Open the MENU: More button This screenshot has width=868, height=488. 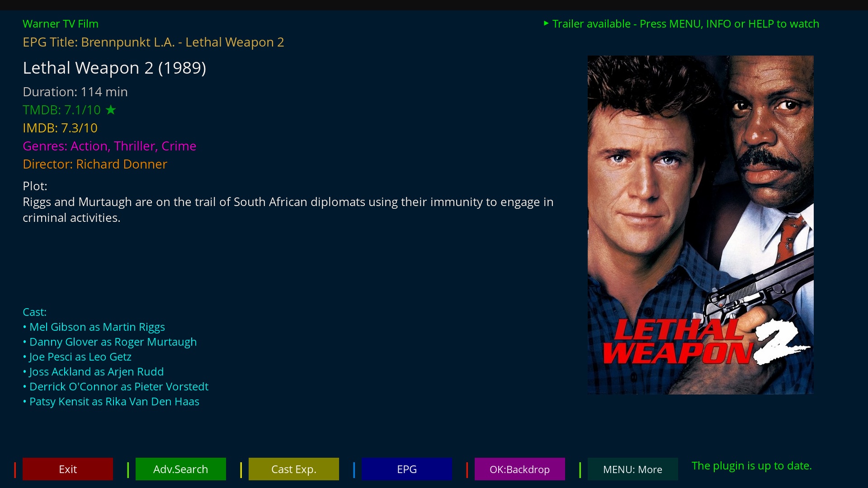tap(633, 469)
